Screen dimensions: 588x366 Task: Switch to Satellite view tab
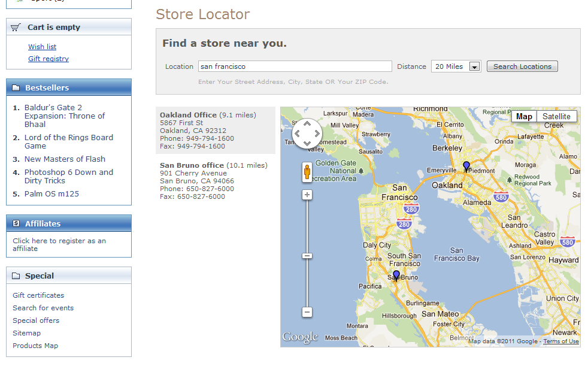556,117
